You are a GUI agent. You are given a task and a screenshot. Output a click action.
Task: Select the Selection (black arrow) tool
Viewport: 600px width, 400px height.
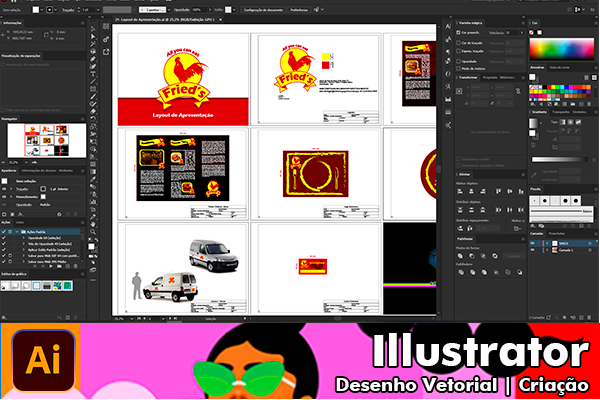[x=93, y=29]
